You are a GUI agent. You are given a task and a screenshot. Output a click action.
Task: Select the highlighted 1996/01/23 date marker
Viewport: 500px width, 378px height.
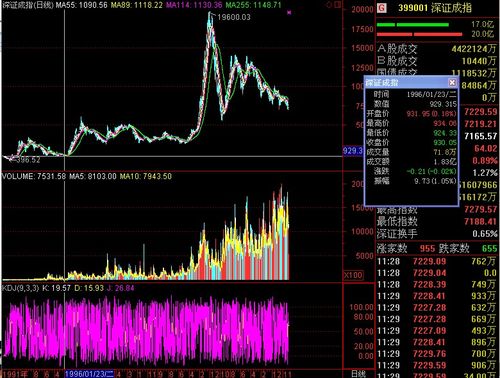click(89, 374)
